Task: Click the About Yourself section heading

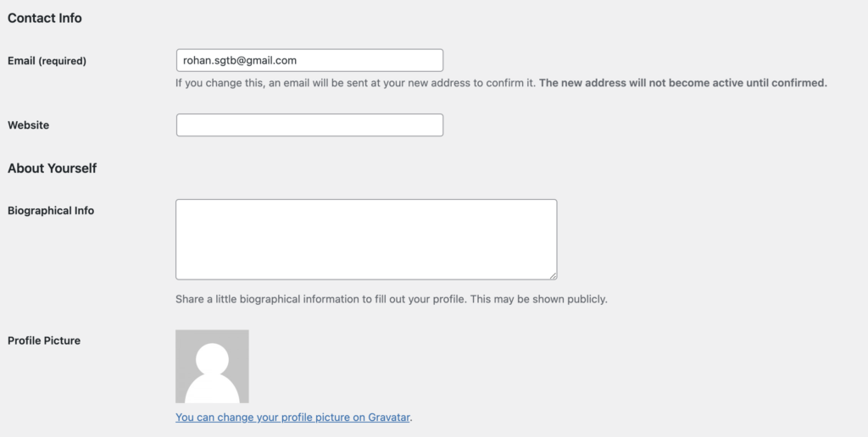Action: tap(53, 169)
